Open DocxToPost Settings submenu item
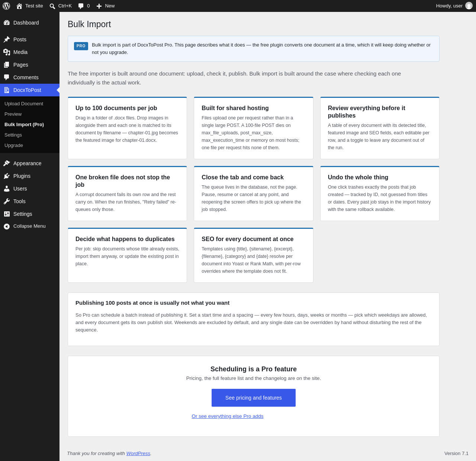476x461 pixels. [13, 135]
